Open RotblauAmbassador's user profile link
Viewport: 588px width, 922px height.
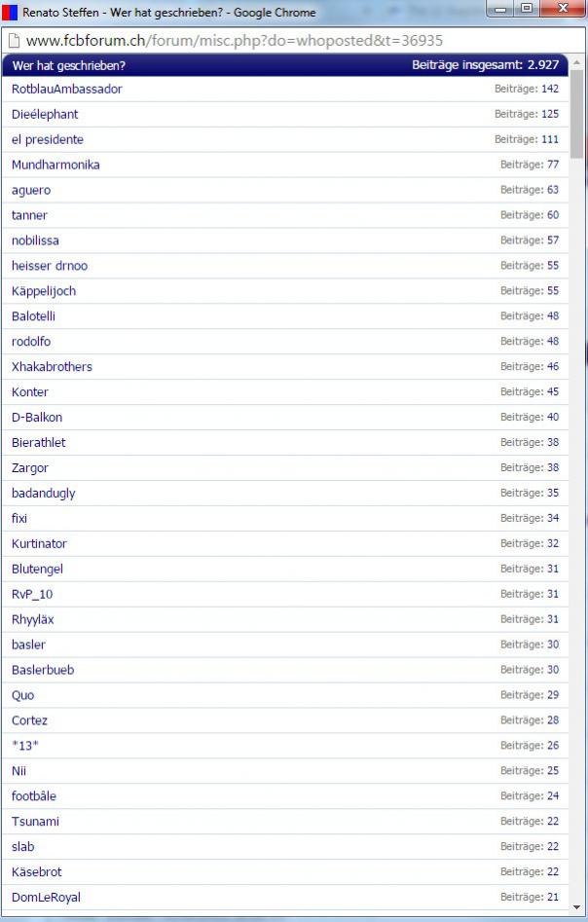point(66,89)
